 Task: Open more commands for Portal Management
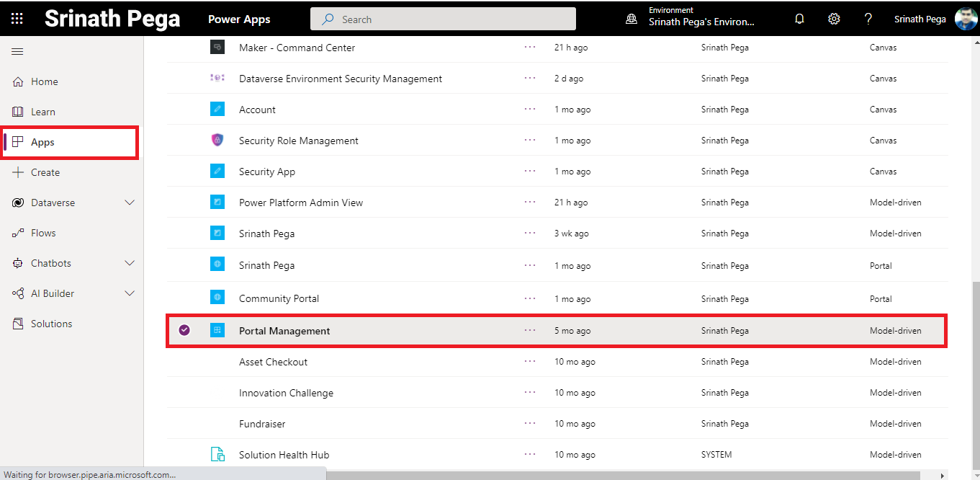[x=530, y=330]
